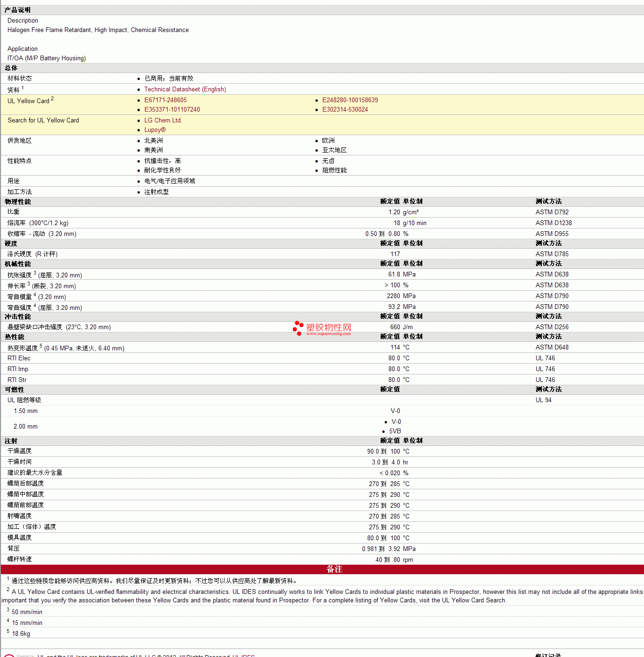
Task: Click the 材料状态 row label
Action: pos(20,79)
